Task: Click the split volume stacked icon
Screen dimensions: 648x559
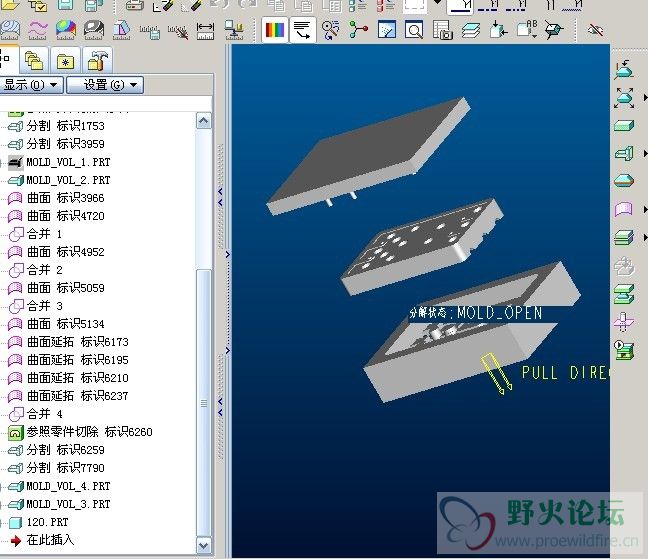Action: 624,238
